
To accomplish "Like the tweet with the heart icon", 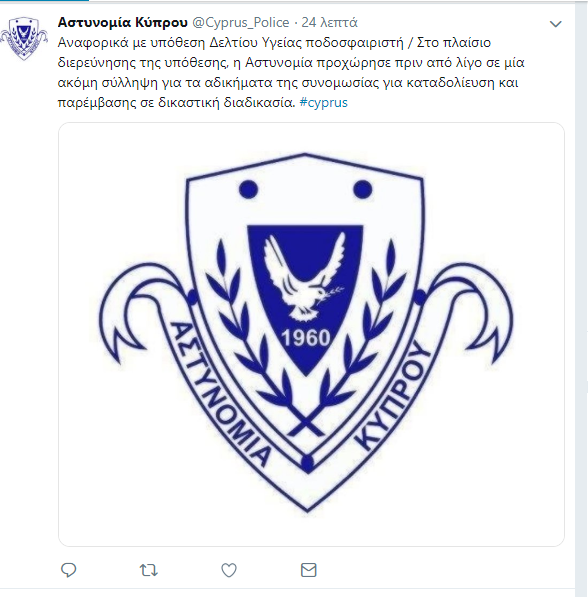I will (x=229, y=570).
